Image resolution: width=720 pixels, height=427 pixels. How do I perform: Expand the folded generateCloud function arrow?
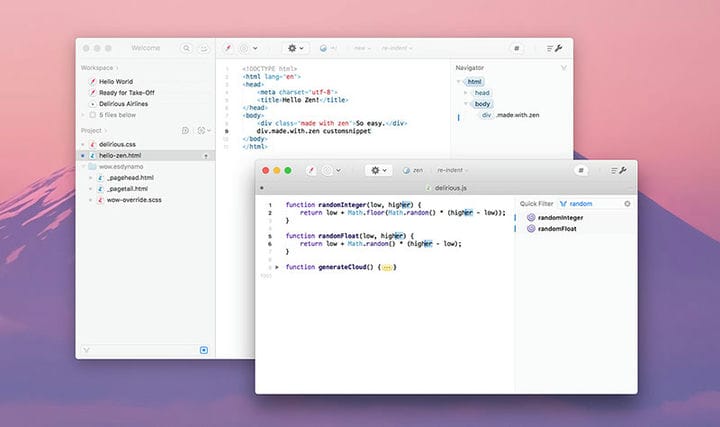pos(277,267)
